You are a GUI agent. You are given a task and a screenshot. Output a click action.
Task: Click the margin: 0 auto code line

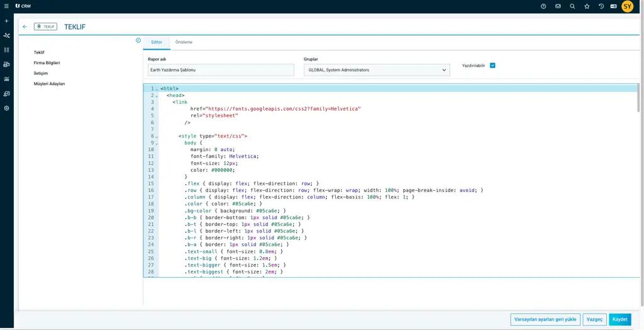(213, 150)
